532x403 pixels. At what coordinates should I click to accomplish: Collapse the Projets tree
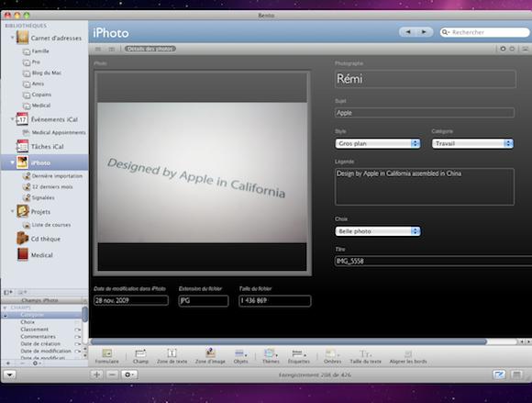pos(12,211)
